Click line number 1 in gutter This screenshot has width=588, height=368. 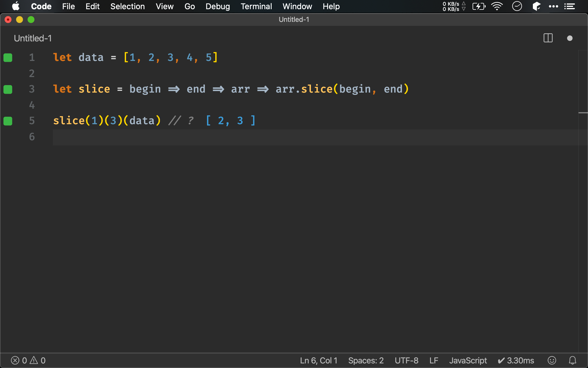tap(32, 57)
